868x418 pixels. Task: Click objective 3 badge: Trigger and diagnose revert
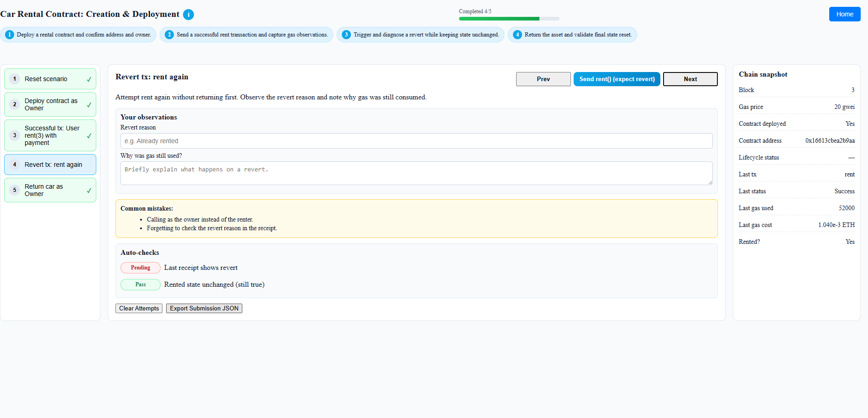point(420,35)
